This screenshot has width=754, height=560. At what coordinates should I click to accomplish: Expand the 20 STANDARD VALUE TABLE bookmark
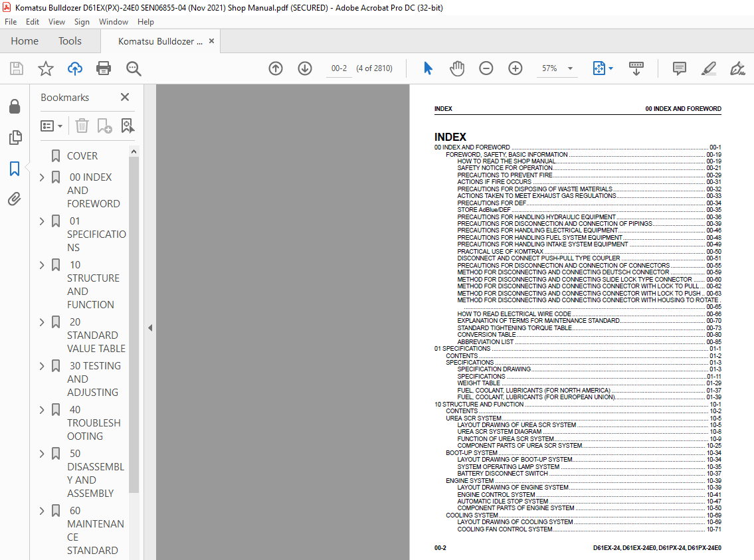tap(42, 322)
